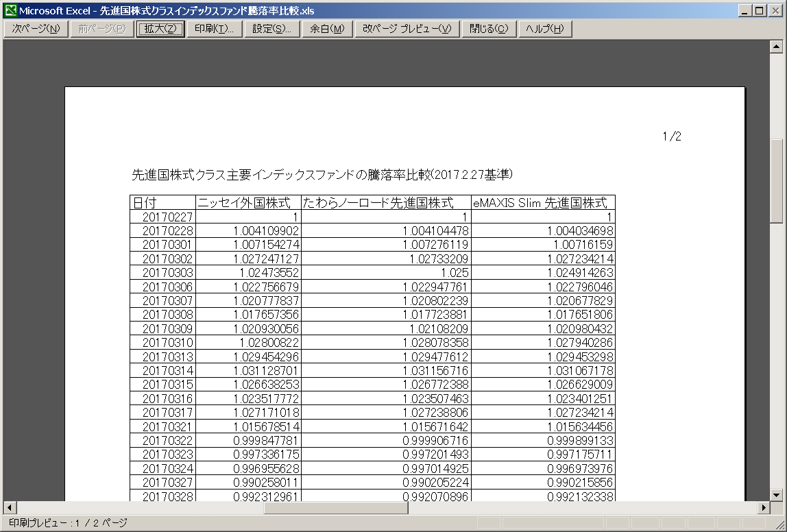Image resolution: width=787 pixels, height=532 pixels.
Task: Minimize the Excel window
Action: coord(745,10)
